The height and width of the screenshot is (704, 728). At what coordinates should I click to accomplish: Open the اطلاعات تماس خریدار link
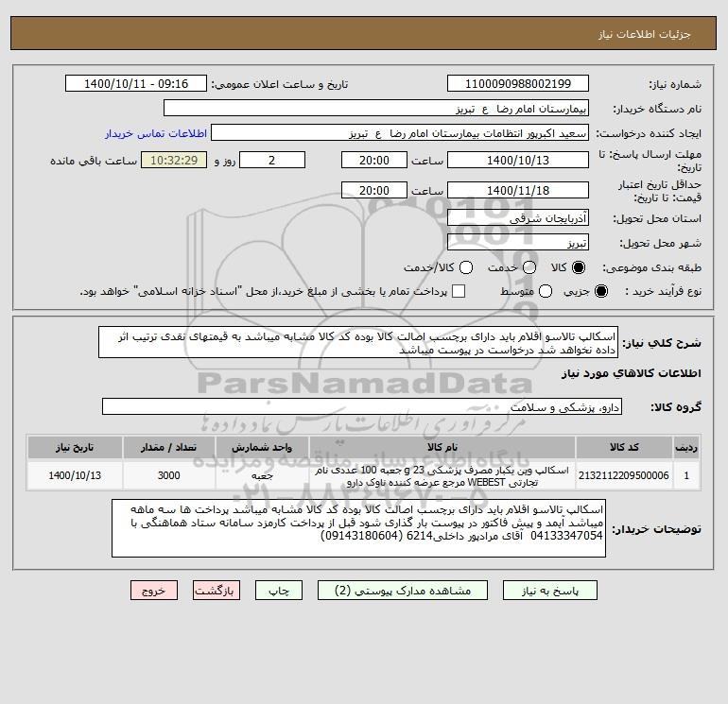coord(156,133)
